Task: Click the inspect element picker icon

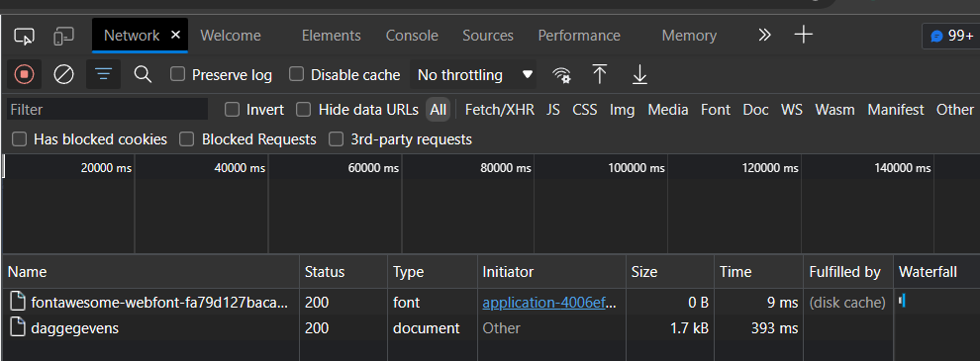Action: (x=24, y=37)
